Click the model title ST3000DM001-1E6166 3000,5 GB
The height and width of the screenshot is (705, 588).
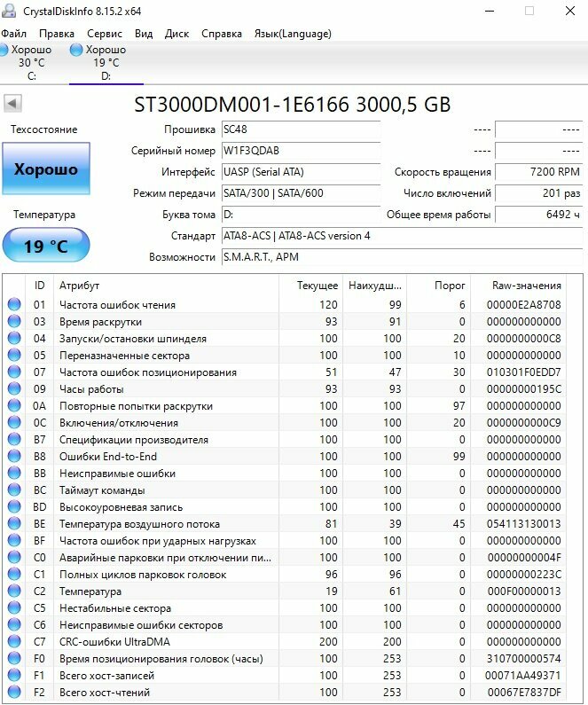(292, 105)
